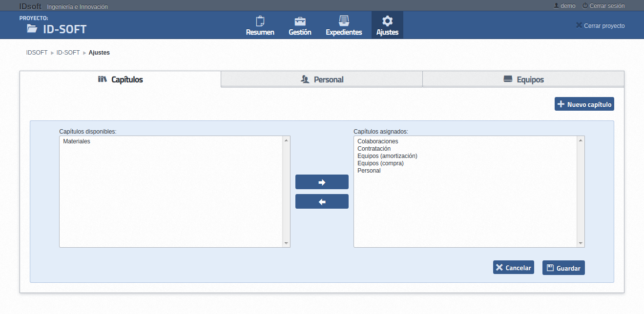Select the Capítulos tab

[121, 79]
